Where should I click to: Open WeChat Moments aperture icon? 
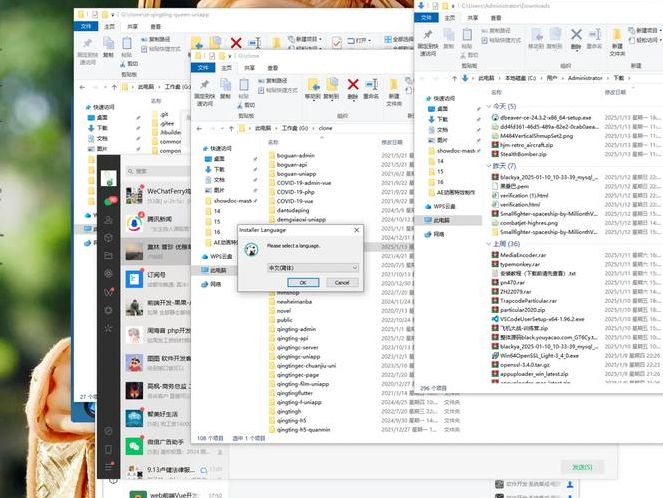click(x=108, y=274)
